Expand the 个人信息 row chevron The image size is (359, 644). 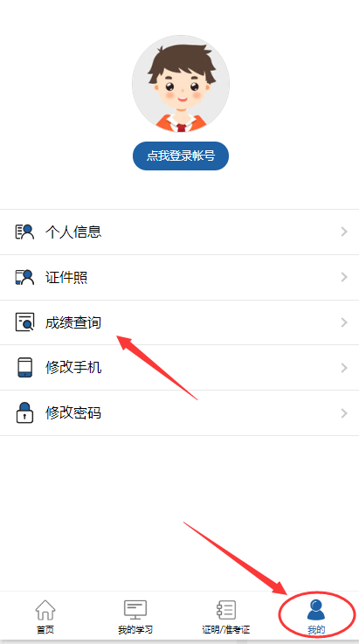click(x=344, y=232)
